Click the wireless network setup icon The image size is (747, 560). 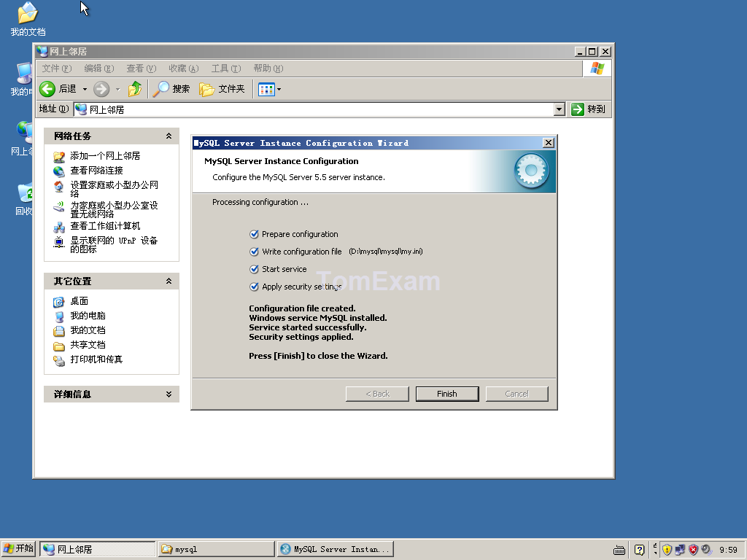58,206
